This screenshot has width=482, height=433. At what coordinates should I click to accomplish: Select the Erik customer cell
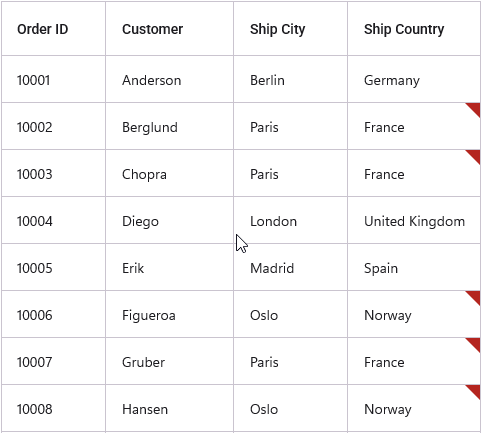[x=169, y=267]
